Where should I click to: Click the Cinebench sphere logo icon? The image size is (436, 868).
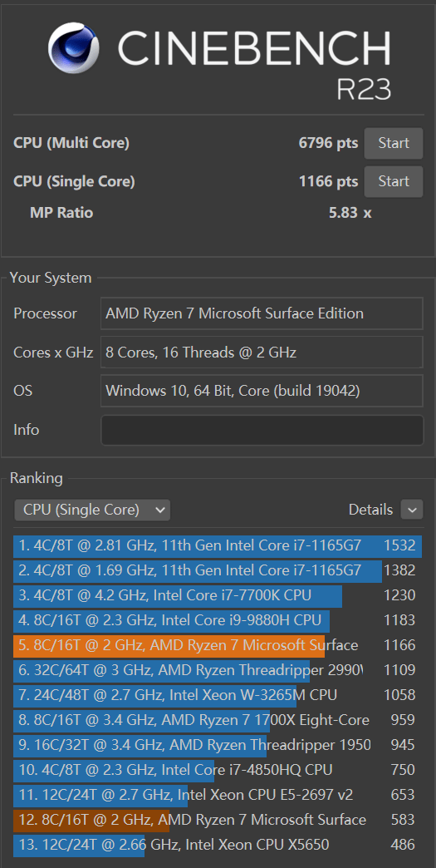coord(73,48)
